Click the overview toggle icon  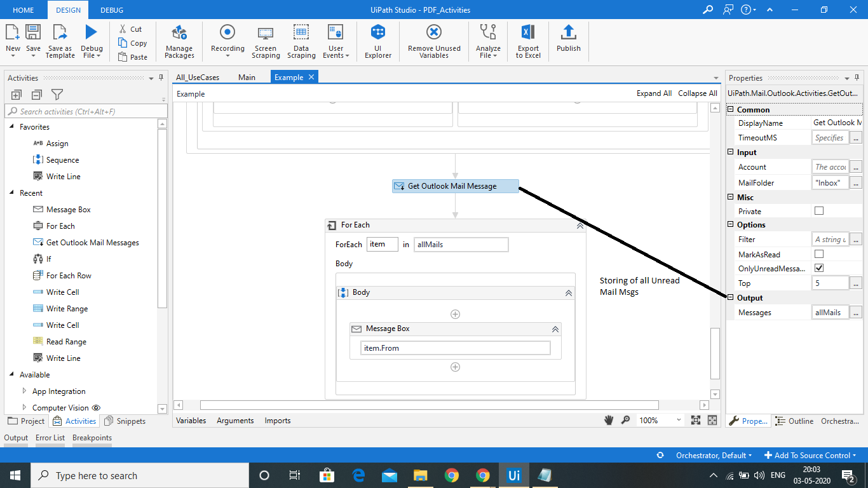712,420
